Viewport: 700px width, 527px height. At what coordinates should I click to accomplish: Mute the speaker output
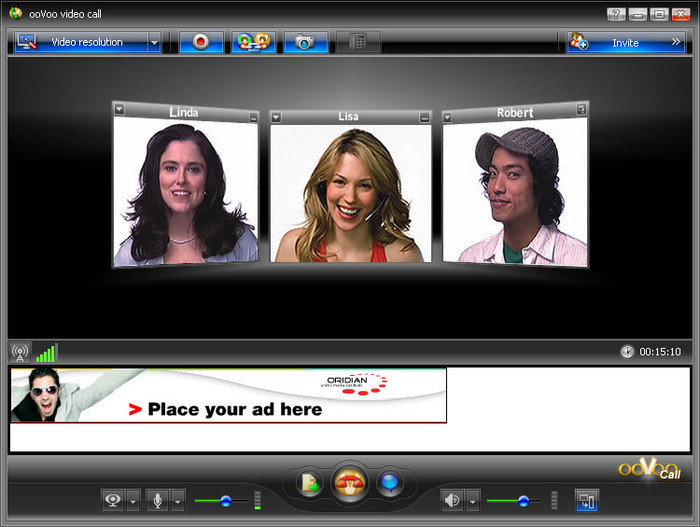click(452, 500)
